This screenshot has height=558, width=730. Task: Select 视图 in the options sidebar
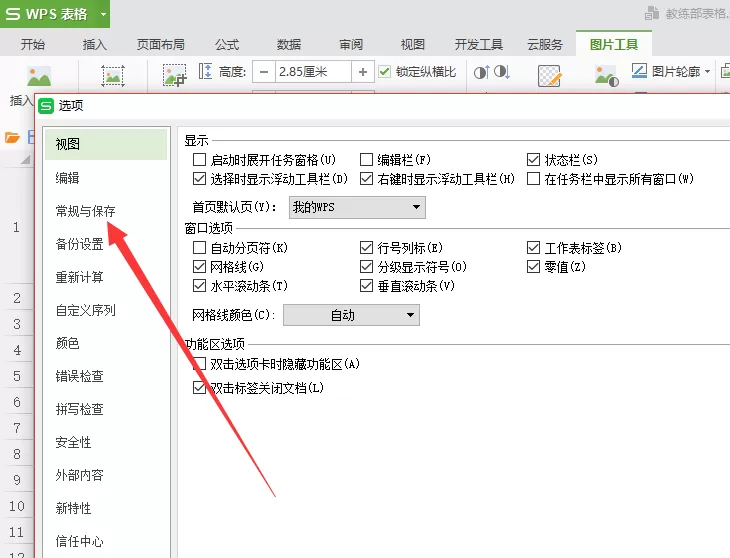click(106, 144)
